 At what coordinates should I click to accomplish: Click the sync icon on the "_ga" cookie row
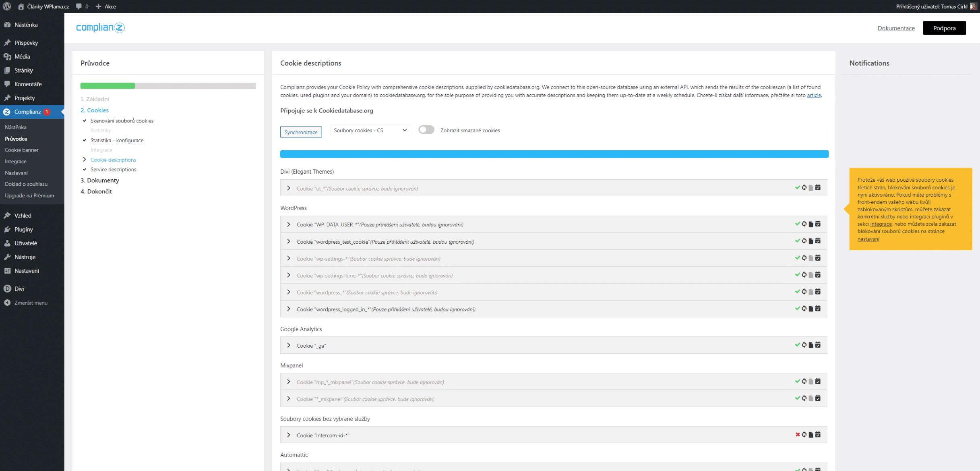pyautogui.click(x=804, y=345)
